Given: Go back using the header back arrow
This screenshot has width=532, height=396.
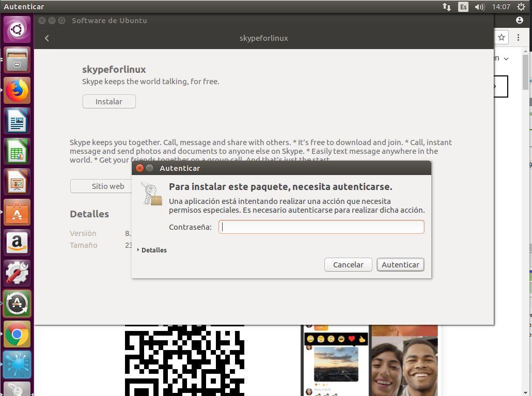Looking at the screenshot, I should 47,38.
